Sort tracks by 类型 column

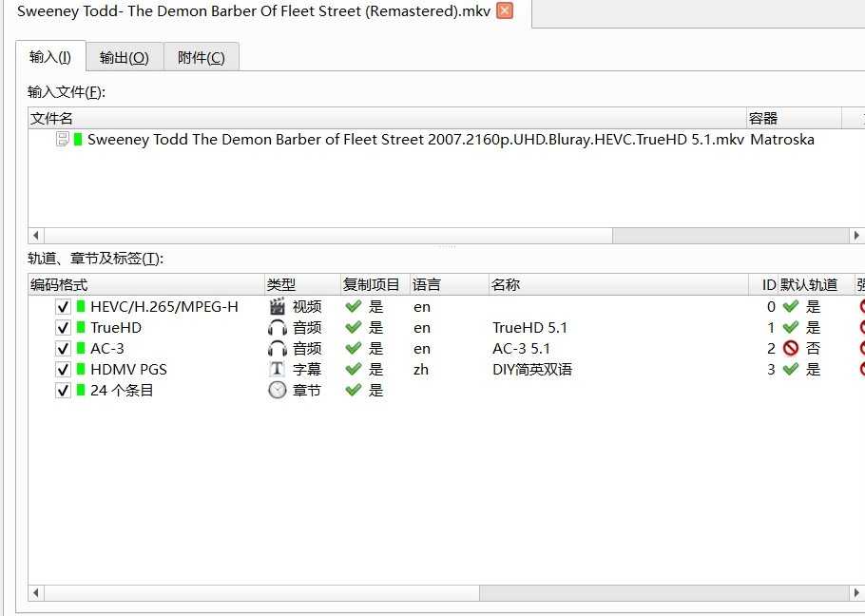[303, 284]
